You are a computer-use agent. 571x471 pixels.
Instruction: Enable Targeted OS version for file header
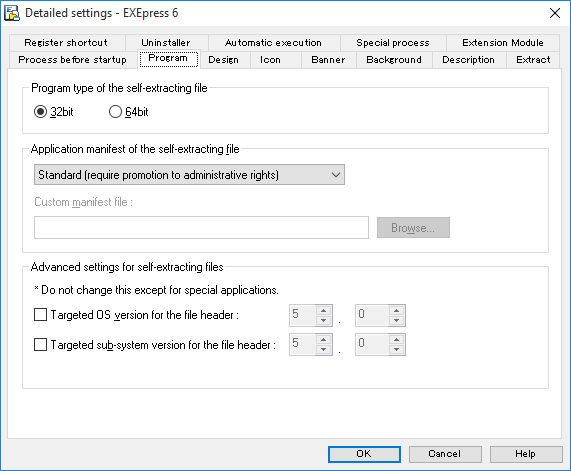pyautogui.click(x=40, y=314)
